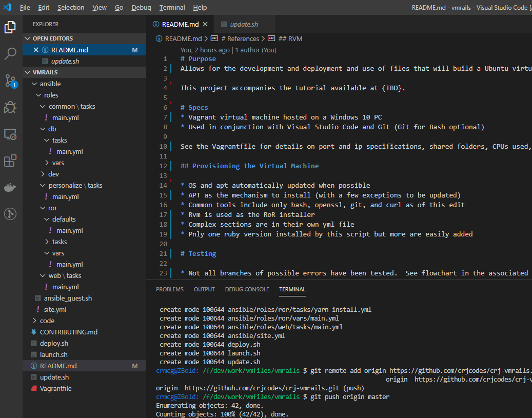Click the deploy.sh shell file icon
This screenshot has height=418, width=532.
[34, 343]
